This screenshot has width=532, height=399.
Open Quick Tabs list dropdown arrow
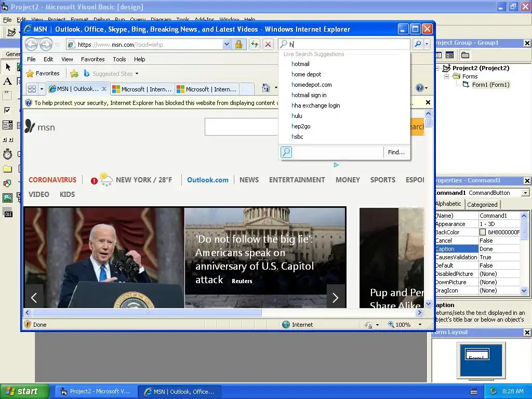coord(42,89)
